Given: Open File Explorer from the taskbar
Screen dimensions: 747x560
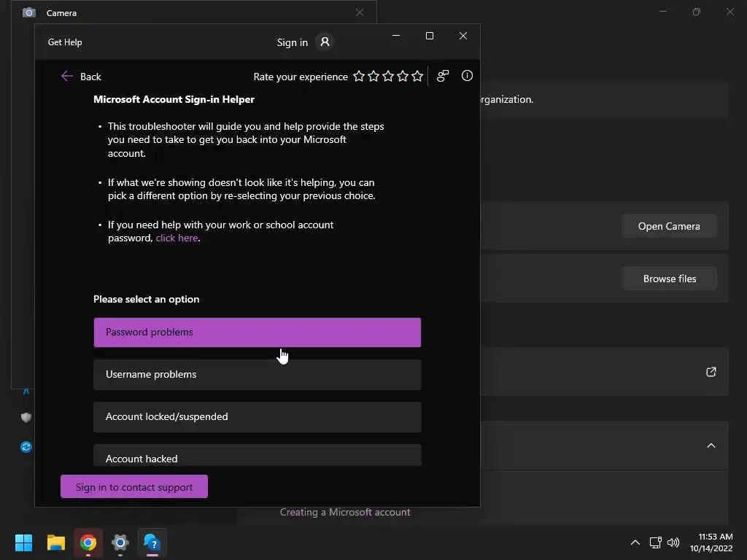Looking at the screenshot, I should (55, 542).
